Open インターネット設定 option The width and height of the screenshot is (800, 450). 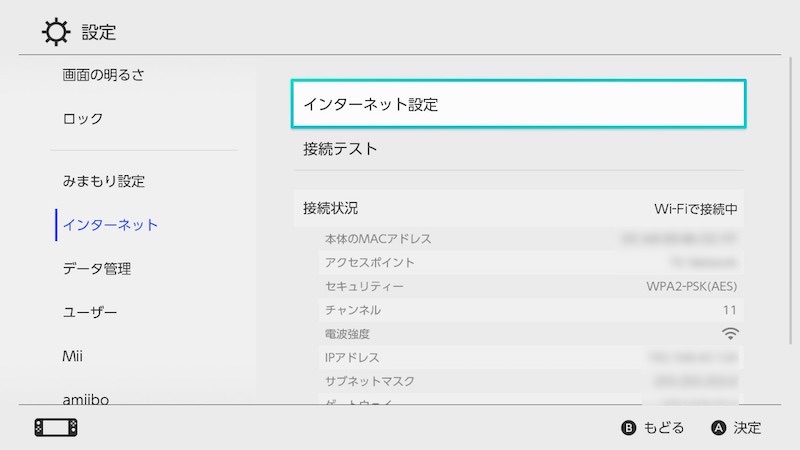tap(518, 104)
